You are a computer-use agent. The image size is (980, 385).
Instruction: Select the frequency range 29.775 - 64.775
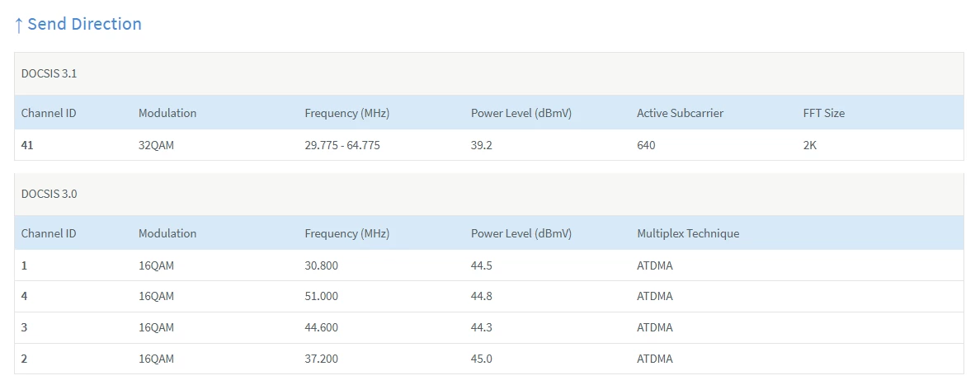(342, 145)
